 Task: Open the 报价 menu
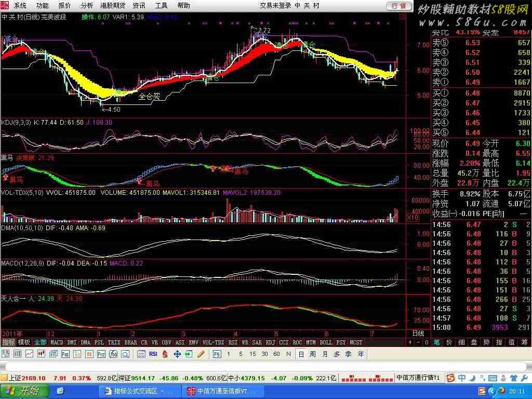64,5
